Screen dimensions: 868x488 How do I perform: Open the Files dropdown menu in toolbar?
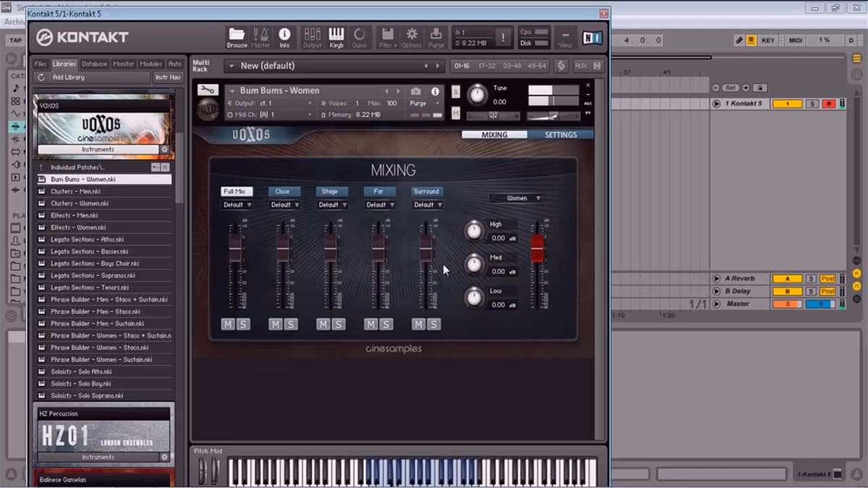(x=388, y=38)
